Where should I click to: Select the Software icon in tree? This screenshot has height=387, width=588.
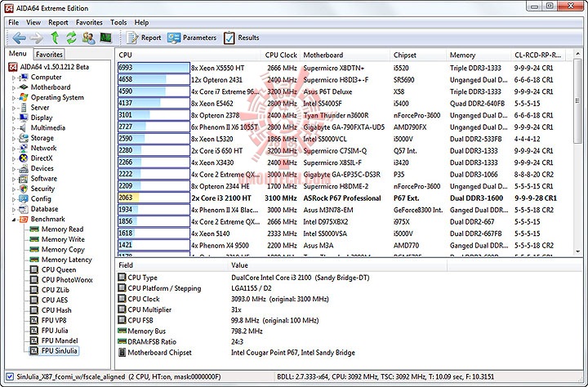(23, 179)
